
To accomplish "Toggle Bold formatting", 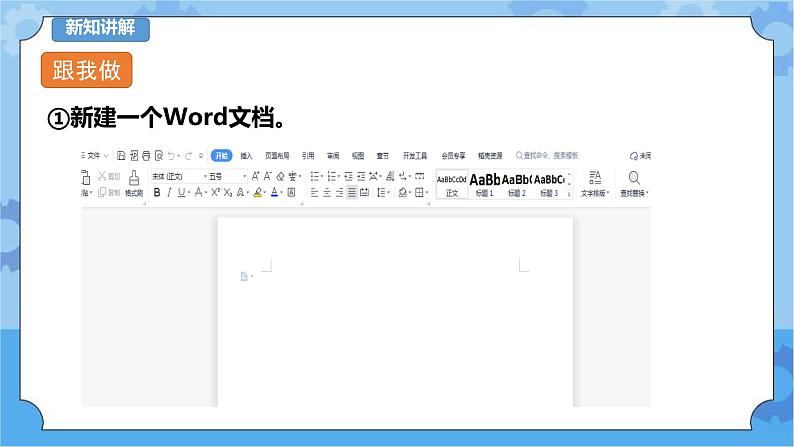I will tap(157, 192).
